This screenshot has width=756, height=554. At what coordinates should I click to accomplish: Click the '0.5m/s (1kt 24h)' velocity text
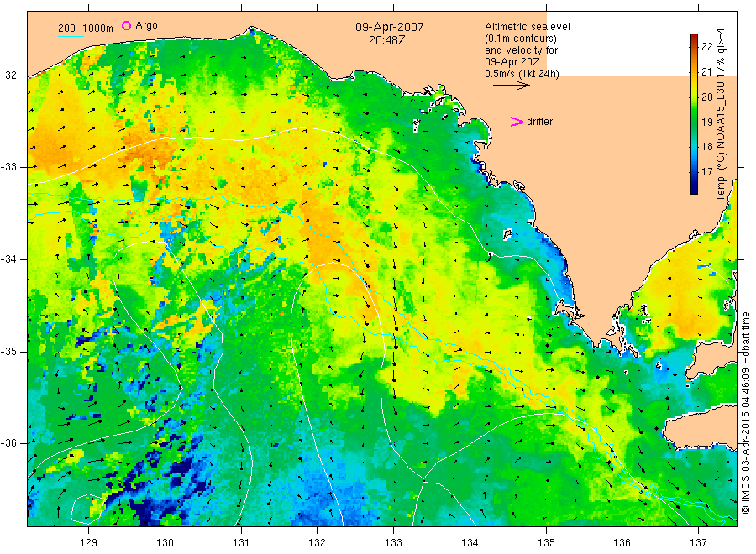[x=522, y=74]
